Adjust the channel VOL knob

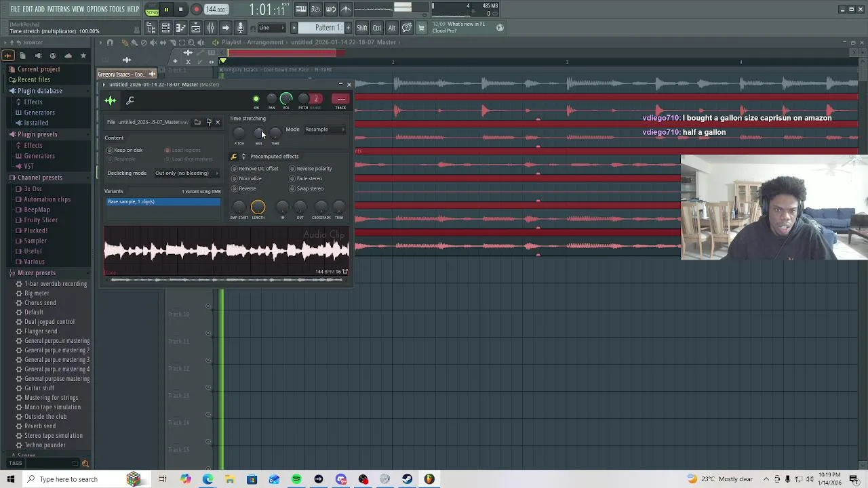[x=286, y=100]
